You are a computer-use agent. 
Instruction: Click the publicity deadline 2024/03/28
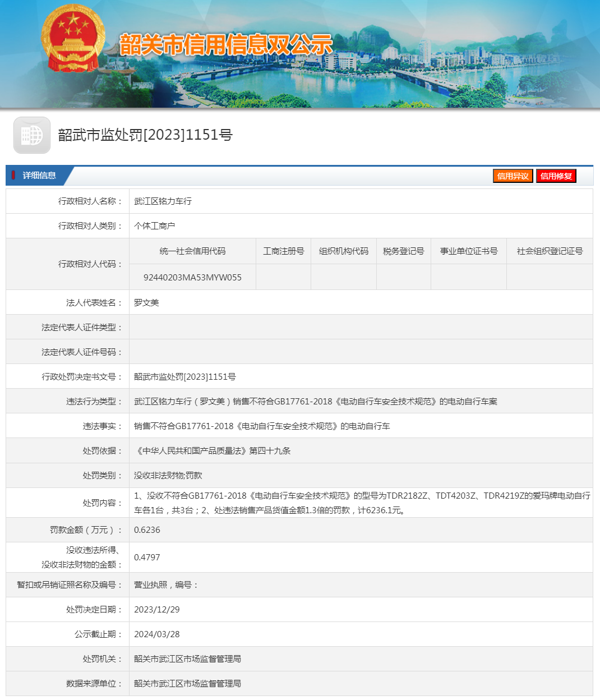tap(156, 634)
